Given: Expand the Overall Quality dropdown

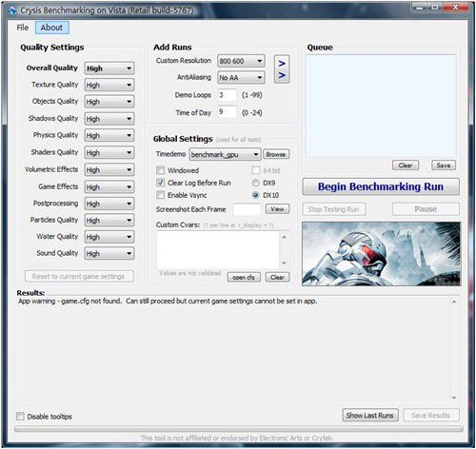Looking at the screenshot, I should tap(109, 68).
